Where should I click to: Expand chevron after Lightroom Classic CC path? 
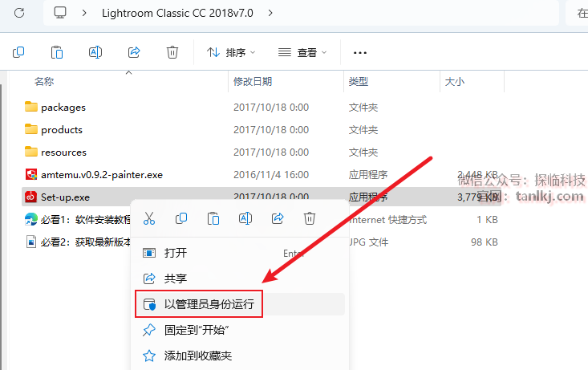270,13
